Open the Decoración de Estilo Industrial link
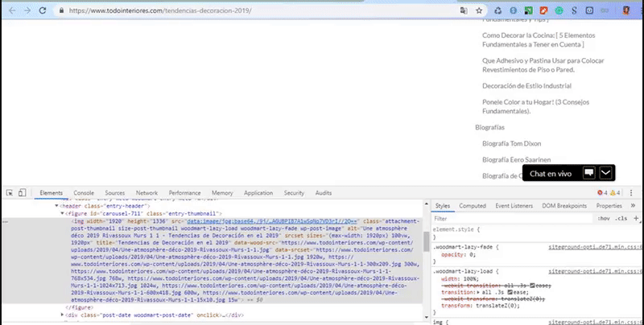The width and height of the screenshot is (644, 325). pos(526,86)
